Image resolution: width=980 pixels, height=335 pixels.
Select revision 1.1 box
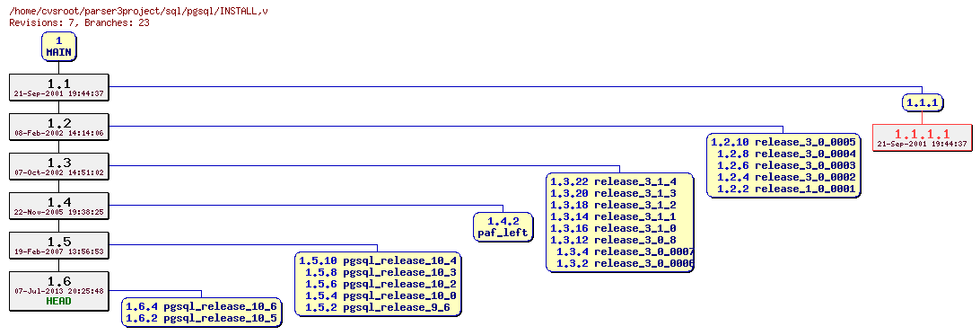point(58,87)
